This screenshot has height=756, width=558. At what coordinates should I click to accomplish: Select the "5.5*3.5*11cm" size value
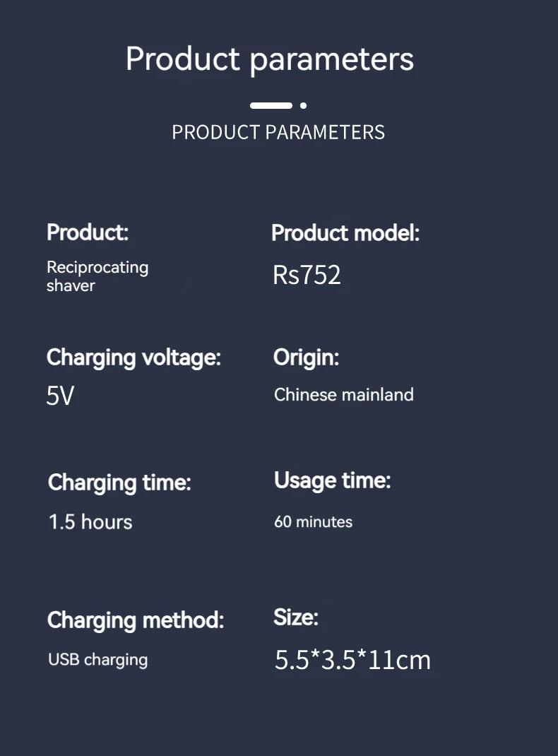pyautogui.click(x=352, y=660)
